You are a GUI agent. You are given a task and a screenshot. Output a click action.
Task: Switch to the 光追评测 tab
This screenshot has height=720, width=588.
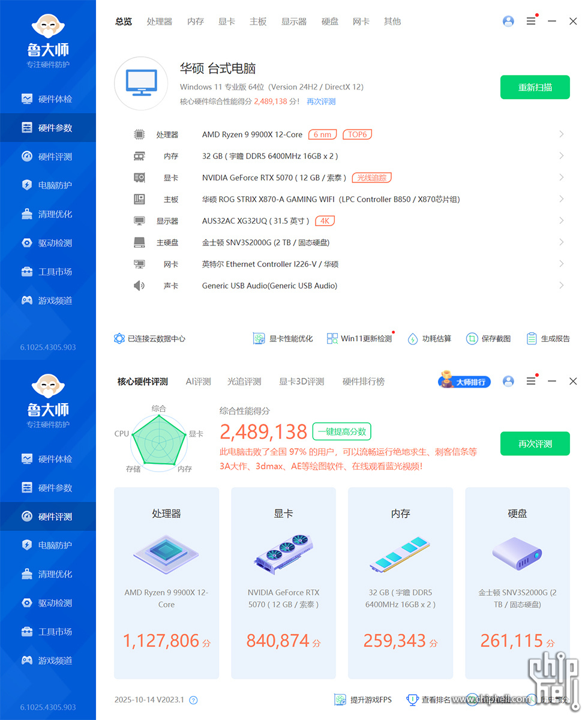(244, 382)
